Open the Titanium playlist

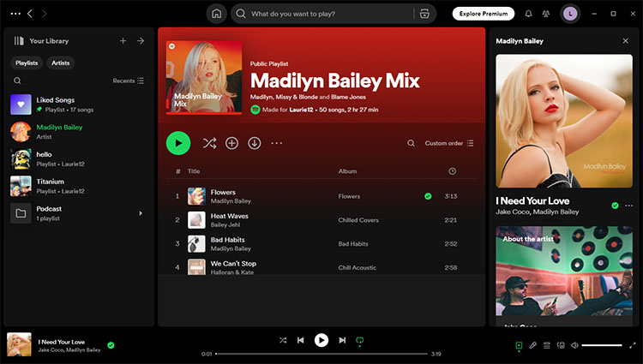pos(78,186)
